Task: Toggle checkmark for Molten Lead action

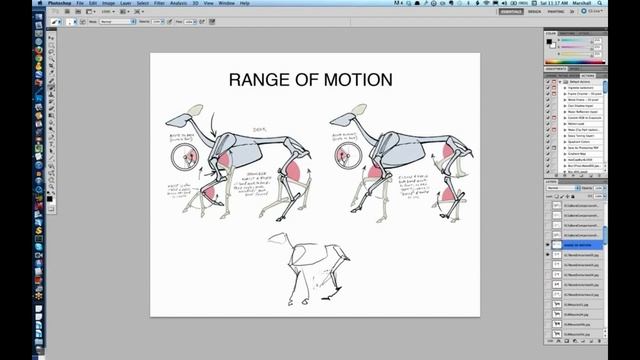Action: (548, 124)
